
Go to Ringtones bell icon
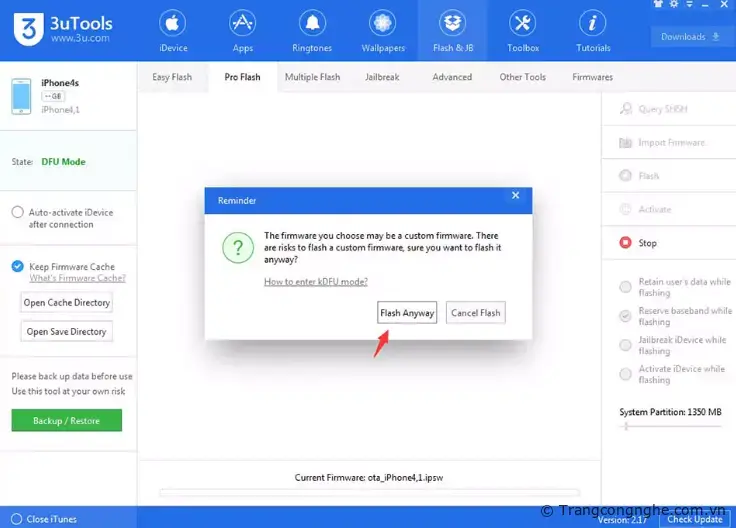312,24
